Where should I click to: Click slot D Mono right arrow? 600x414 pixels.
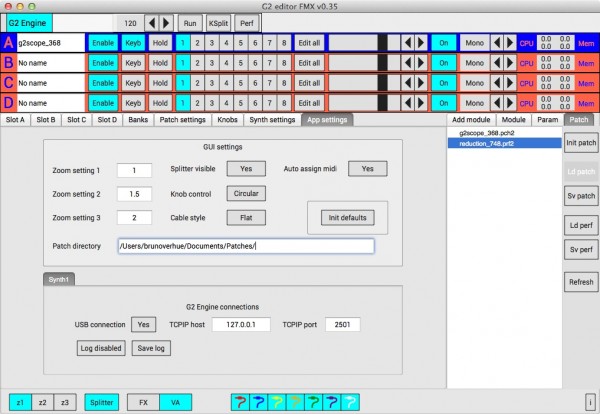[510, 103]
